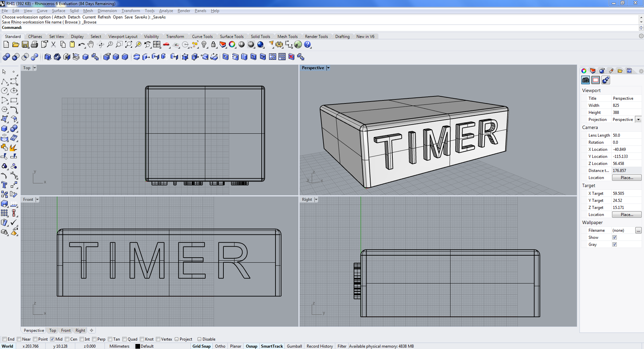Uncheck the Mid osnap checkbox
644x349 pixels.
click(x=52, y=339)
